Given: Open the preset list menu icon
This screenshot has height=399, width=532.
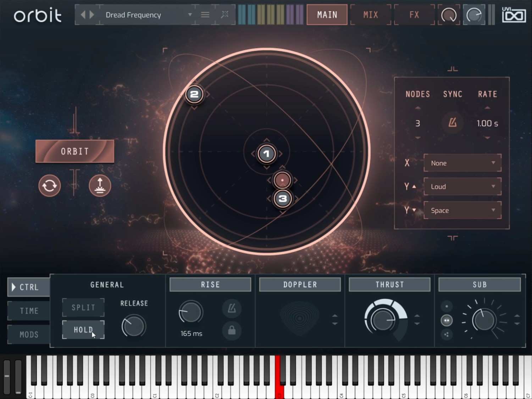Looking at the screenshot, I should click(205, 15).
